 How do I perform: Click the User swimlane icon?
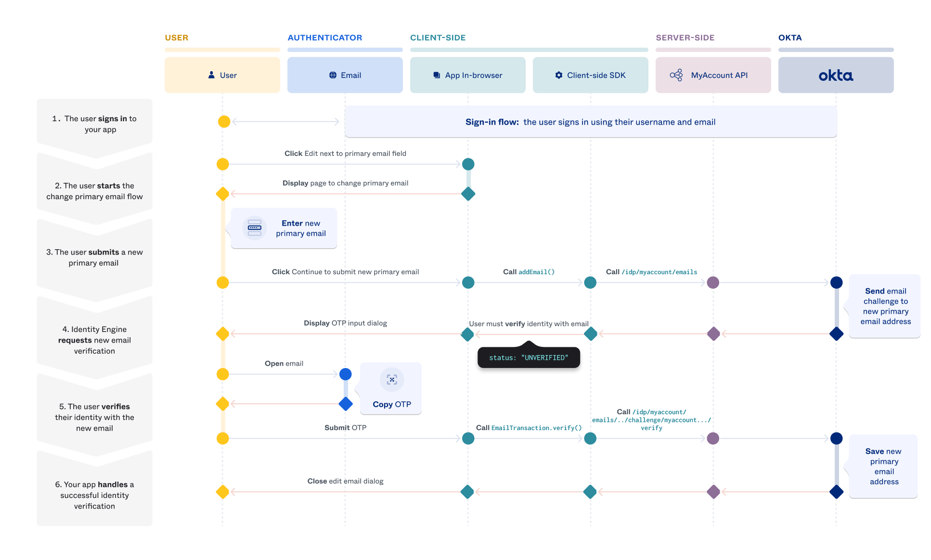point(211,74)
